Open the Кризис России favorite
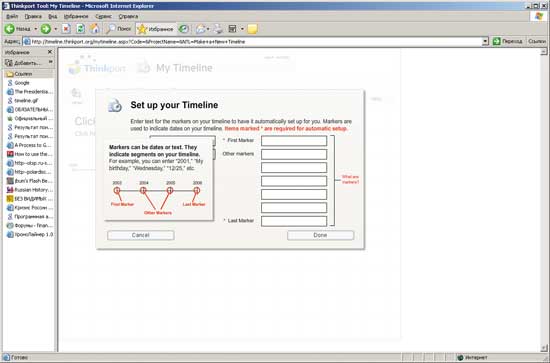The width and height of the screenshot is (550, 363). (x=30, y=208)
